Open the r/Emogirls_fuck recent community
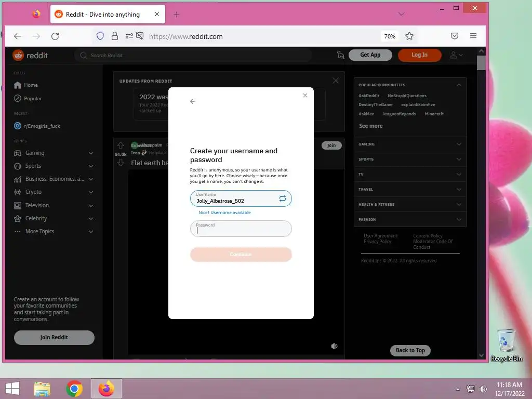 point(37,126)
